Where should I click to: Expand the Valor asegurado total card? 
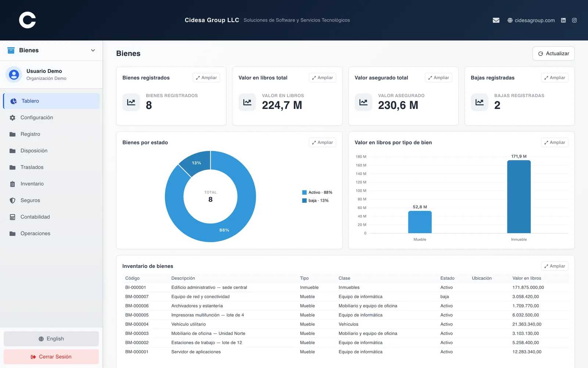click(438, 78)
